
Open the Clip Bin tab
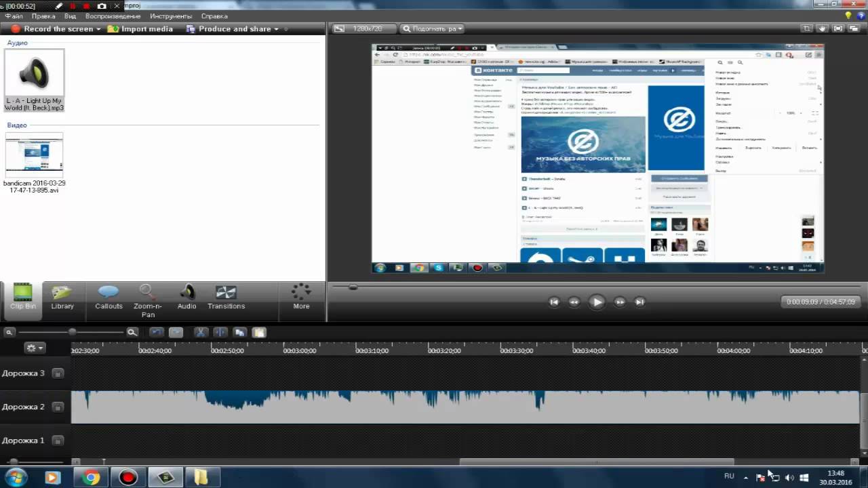click(23, 299)
